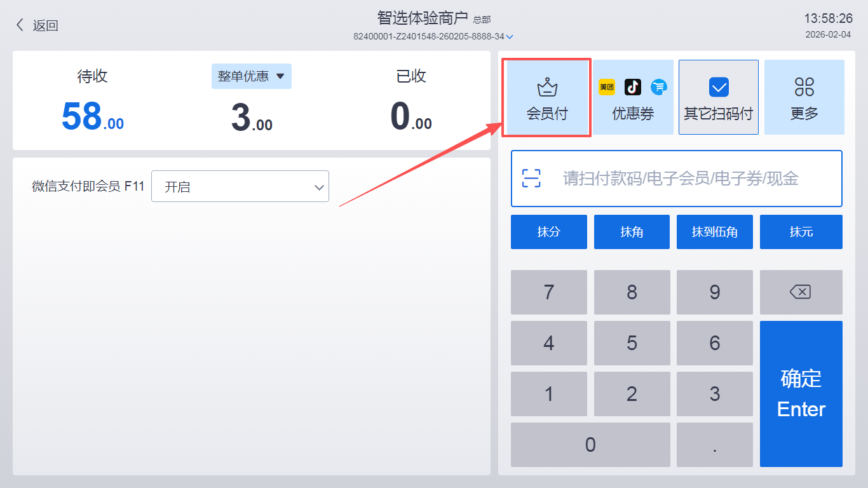Viewport: 868px width, 488px height.
Task: Focus the 请扫付款码 input field
Action: click(x=677, y=179)
